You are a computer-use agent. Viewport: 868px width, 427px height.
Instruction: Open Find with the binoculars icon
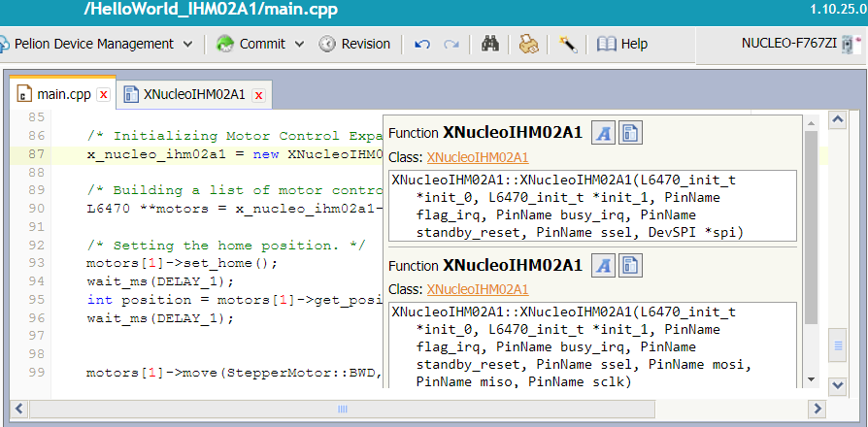[490, 44]
